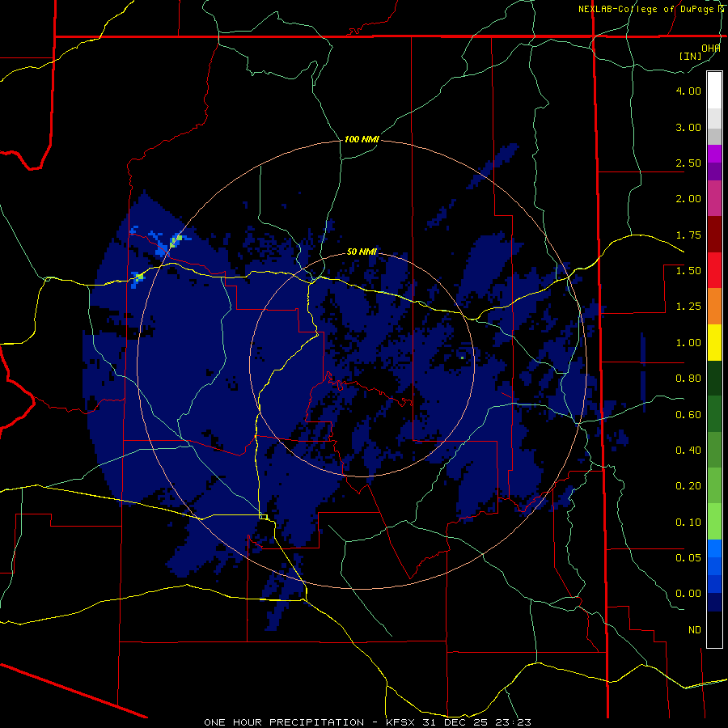Click the "KFSX" radar site identifier
Image resolution: width=728 pixels, height=728 pixels.
click(x=402, y=722)
